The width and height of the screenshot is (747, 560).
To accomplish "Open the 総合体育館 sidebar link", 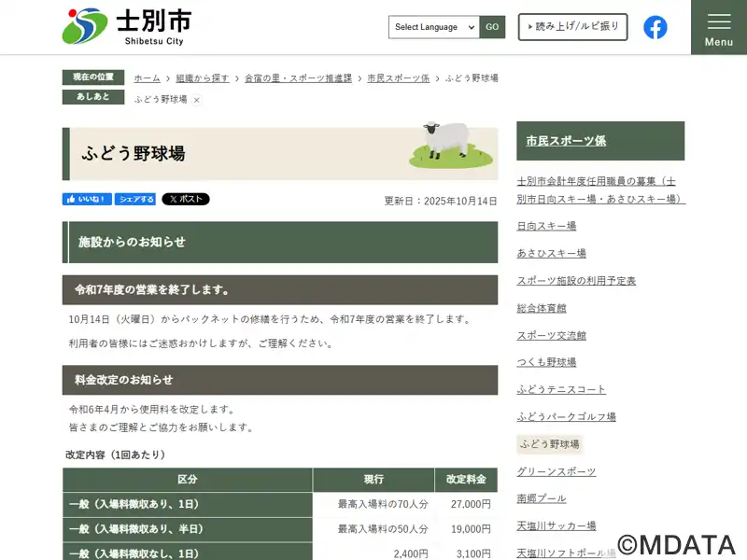I will pos(542,308).
